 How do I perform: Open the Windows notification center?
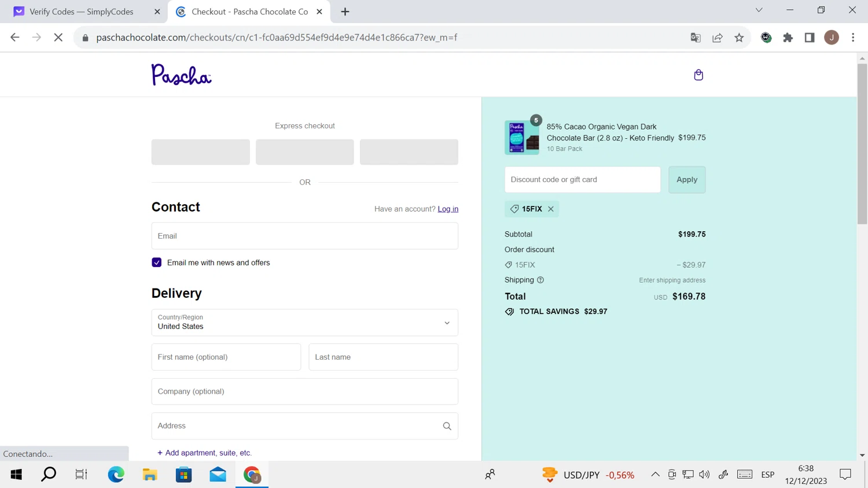pyautogui.click(x=845, y=475)
